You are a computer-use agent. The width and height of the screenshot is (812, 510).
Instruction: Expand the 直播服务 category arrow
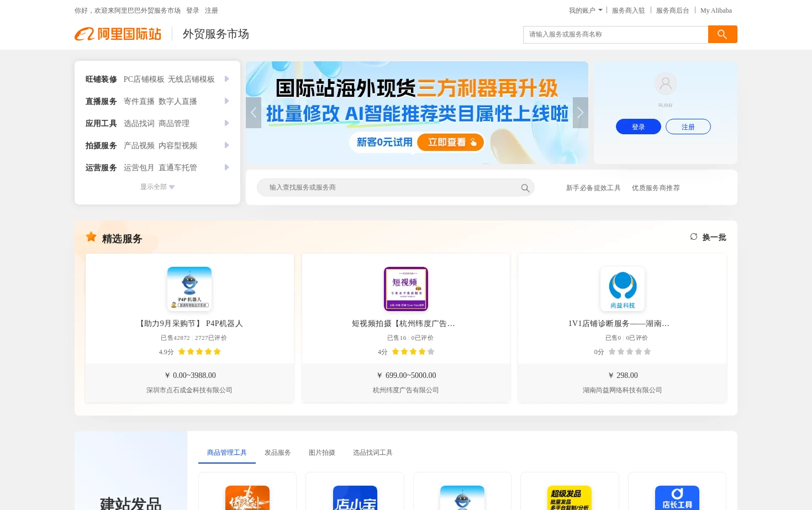226,101
